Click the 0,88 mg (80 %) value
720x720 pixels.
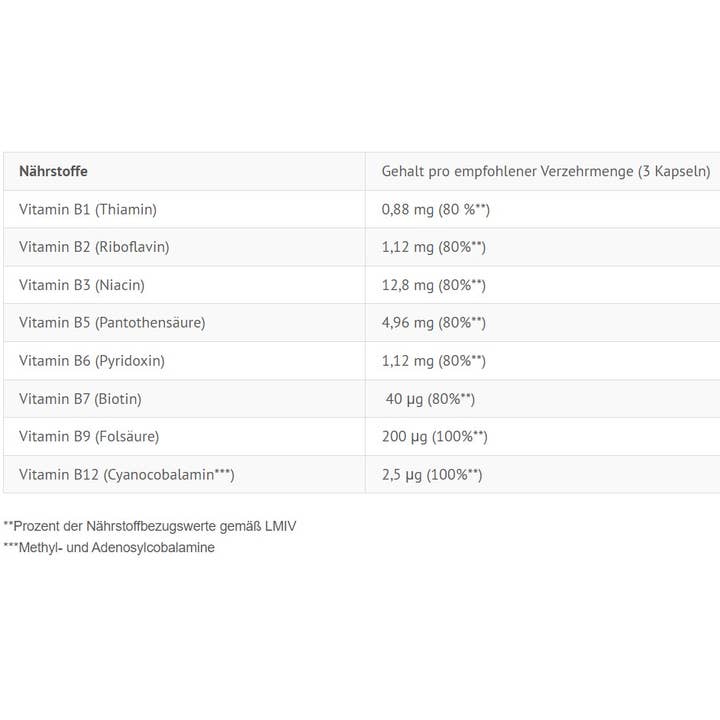pyautogui.click(x=436, y=209)
